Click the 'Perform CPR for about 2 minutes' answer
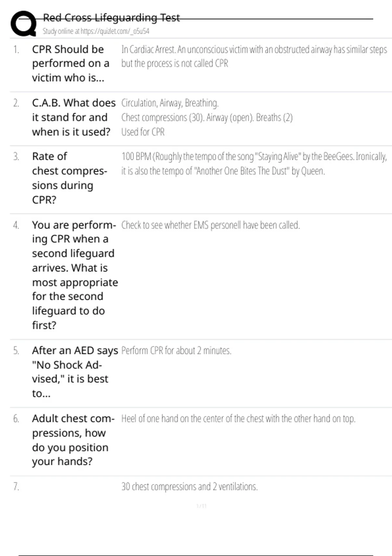 [x=176, y=351]
